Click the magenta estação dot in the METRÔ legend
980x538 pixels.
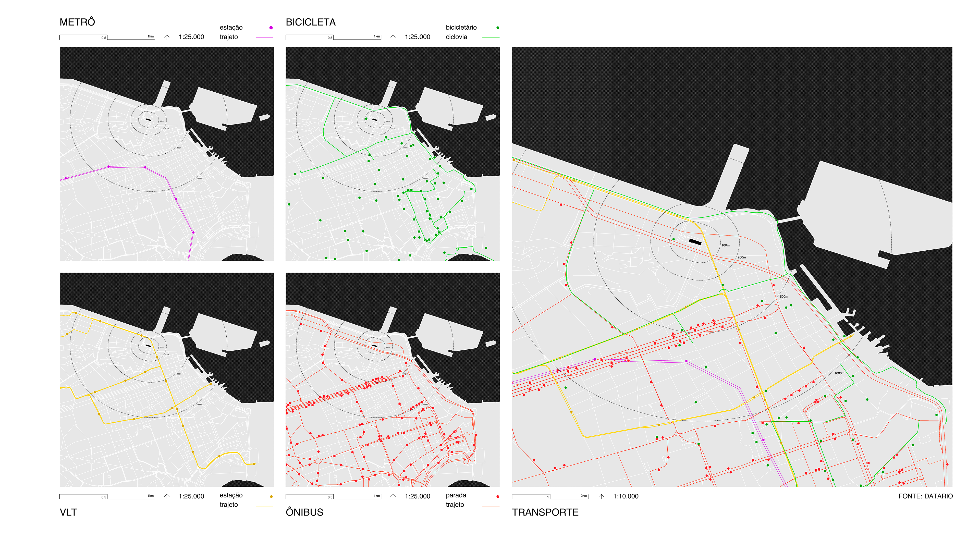[271, 28]
